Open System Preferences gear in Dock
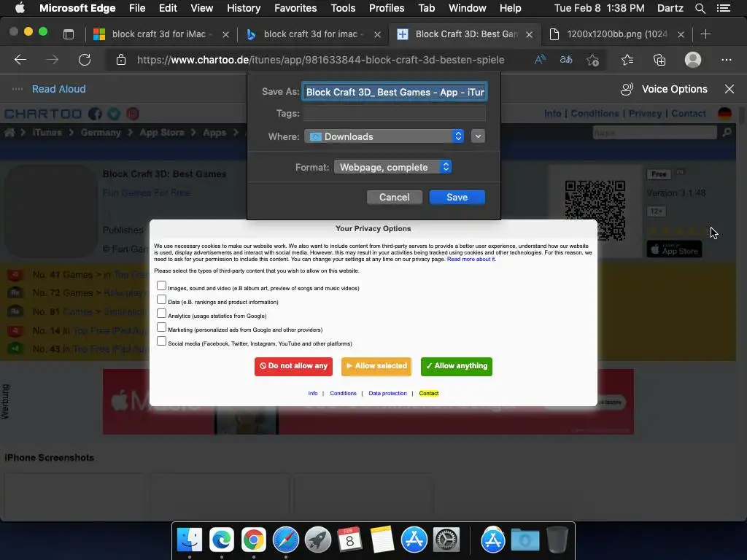The height and width of the screenshot is (560, 747). pos(446,540)
